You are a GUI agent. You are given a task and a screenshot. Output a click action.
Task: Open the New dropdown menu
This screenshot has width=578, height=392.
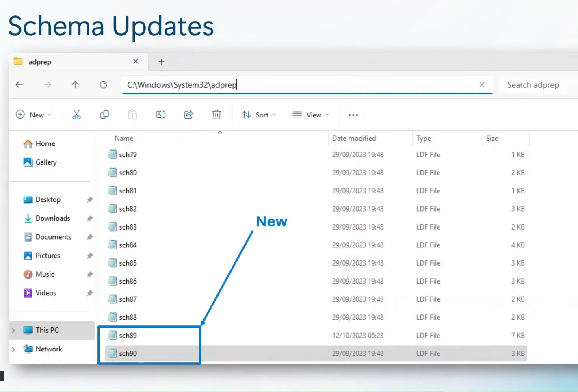click(x=33, y=115)
